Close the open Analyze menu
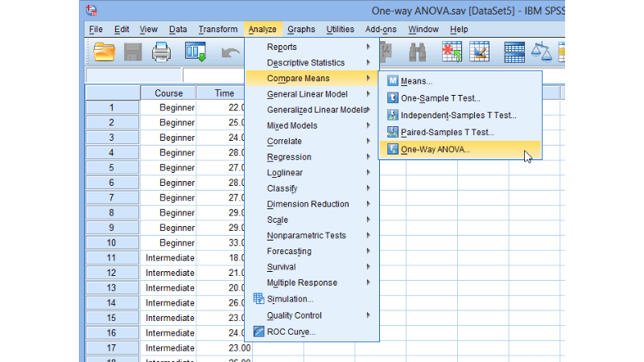The image size is (644, 362). coord(263,29)
